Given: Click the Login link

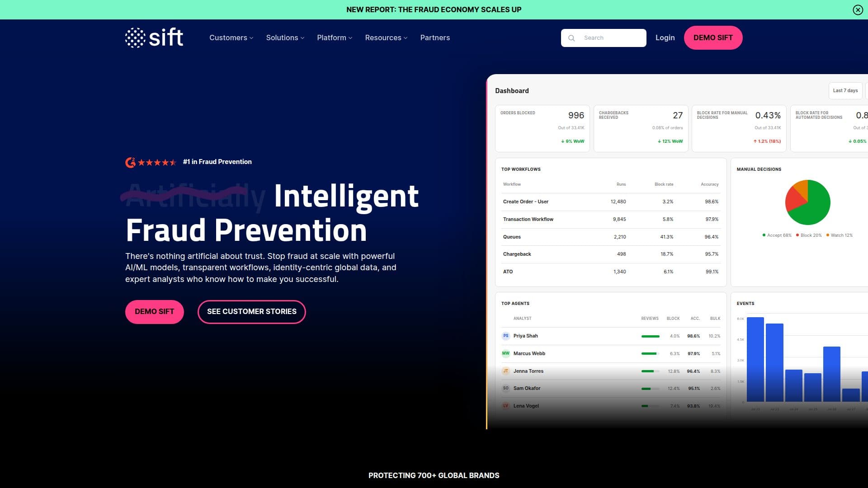Looking at the screenshot, I should click(665, 38).
